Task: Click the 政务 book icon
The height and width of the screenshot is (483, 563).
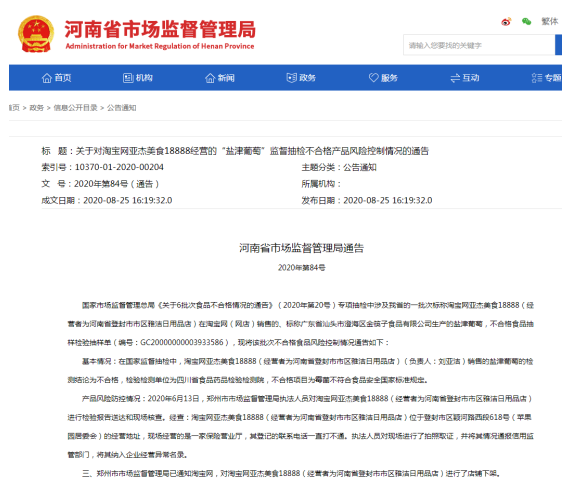Action: (x=292, y=78)
